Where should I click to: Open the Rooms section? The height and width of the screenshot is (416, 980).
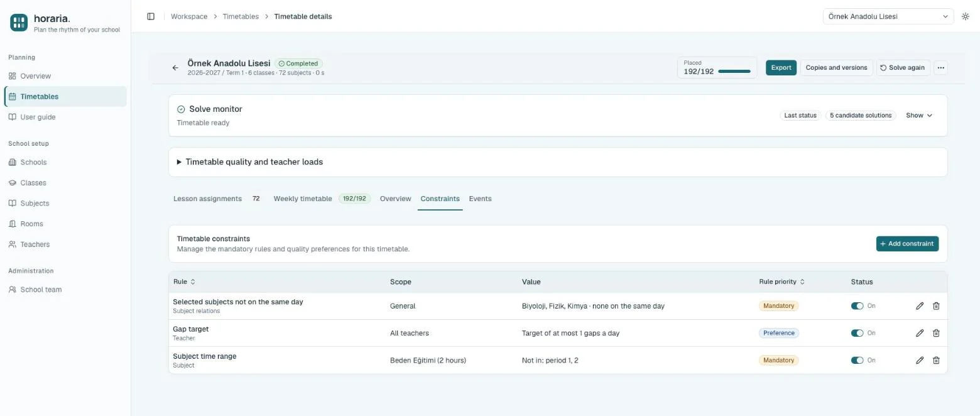pyautogui.click(x=65, y=224)
